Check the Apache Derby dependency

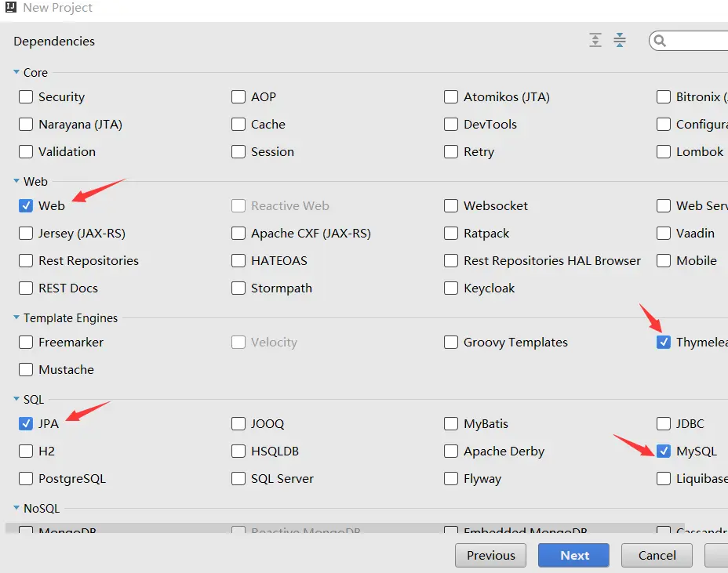pyautogui.click(x=451, y=451)
